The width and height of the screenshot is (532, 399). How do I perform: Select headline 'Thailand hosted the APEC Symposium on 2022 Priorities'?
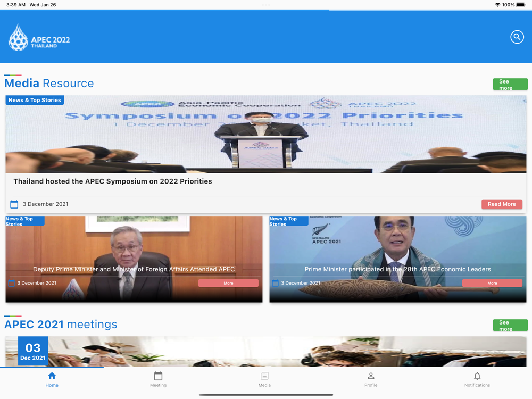[113, 181]
